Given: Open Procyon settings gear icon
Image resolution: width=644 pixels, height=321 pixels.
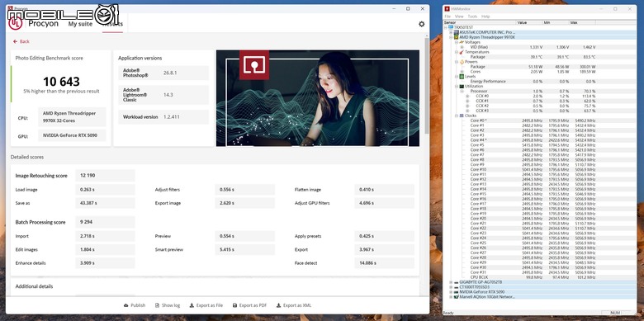Looking at the screenshot, I should pyautogui.click(x=421, y=24).
